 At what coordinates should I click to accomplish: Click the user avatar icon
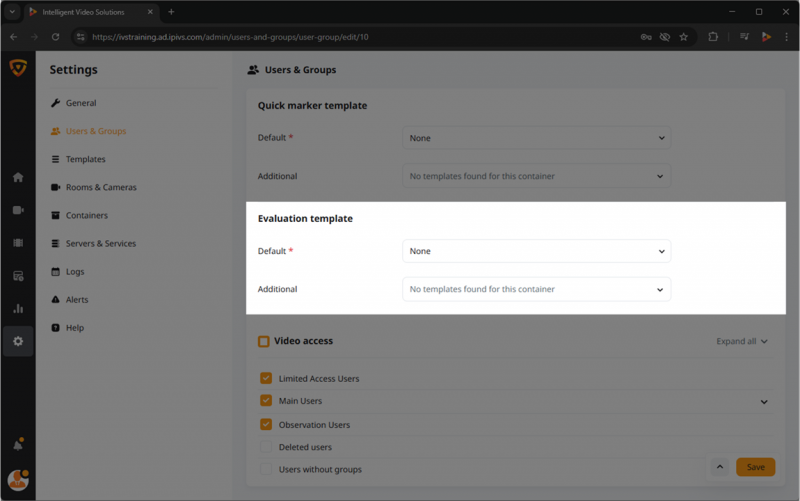click(18, 480)
